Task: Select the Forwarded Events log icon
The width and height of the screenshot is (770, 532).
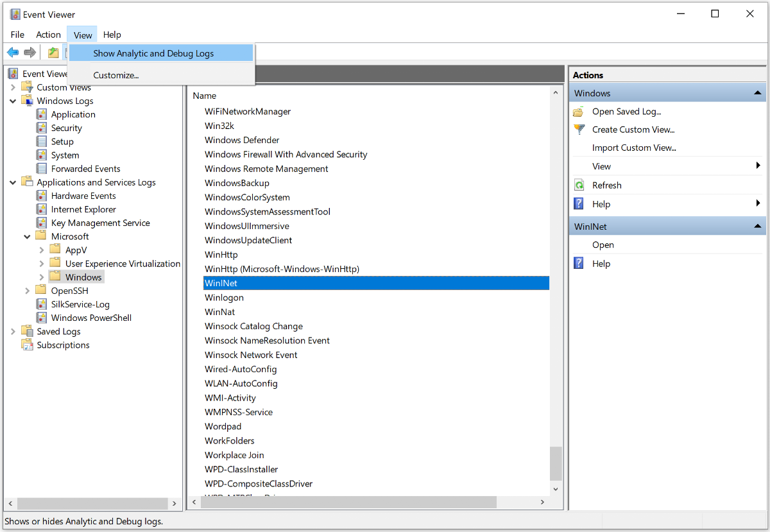Action: (42, 168)
